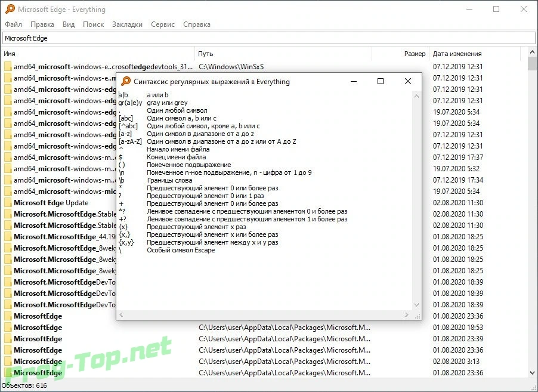Click date cell 02.08.2020 3:13
538x392 pixels.
click(456, 361)
